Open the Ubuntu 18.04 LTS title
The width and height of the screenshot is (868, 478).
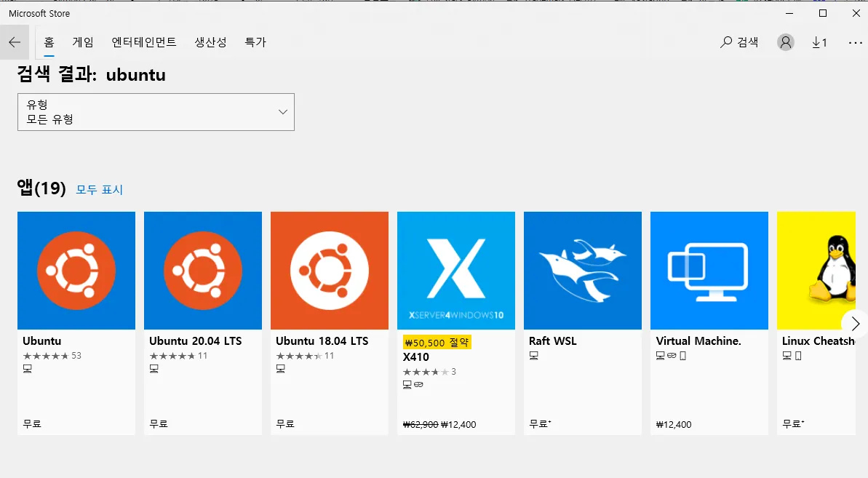click(x=322, y=340)
